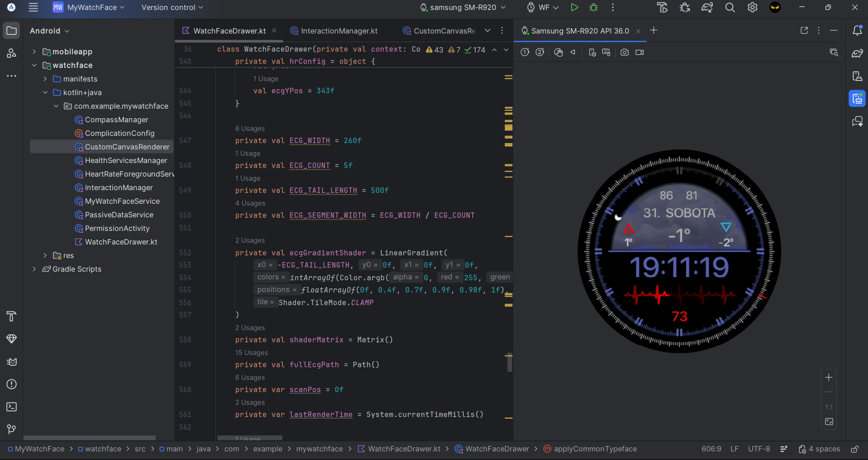Screen dimensions: 868x460
Task: Open the Gradle elephant panel
Action: 857,53
